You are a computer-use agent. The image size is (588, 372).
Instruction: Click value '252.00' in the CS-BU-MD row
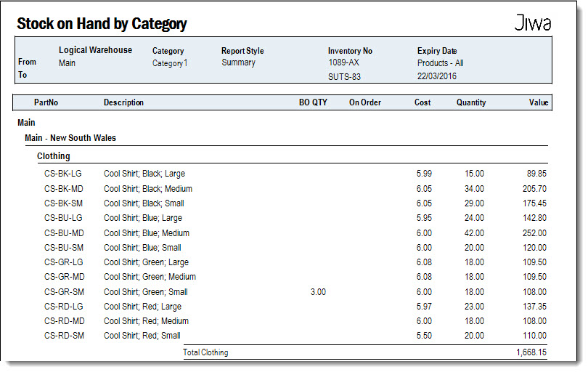click(x=534, y=232)
